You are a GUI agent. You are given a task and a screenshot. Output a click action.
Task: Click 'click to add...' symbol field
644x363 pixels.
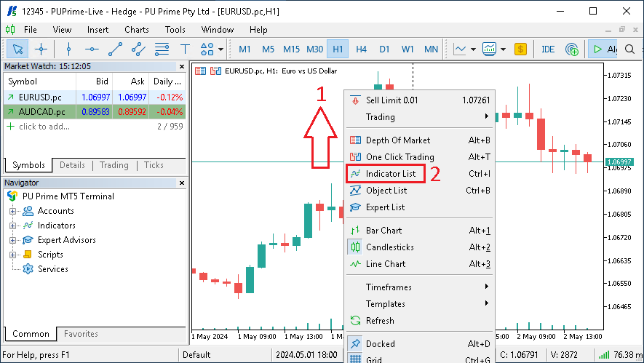tap(44, 127)
